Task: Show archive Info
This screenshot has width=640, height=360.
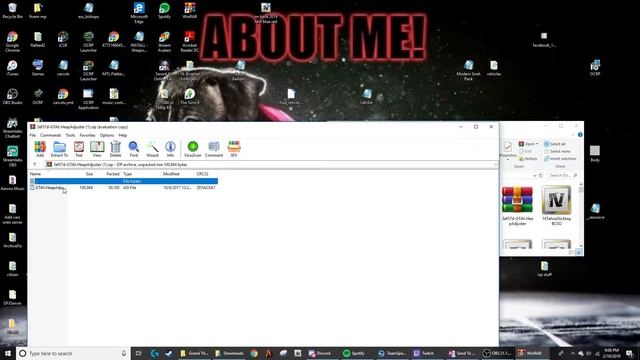Action: pyautogui.click(x=170, y=149)
